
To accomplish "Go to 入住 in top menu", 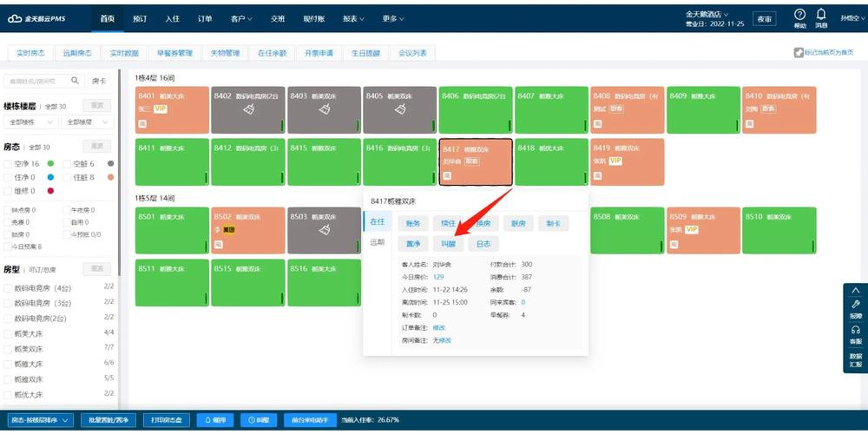I will point(172,19).
